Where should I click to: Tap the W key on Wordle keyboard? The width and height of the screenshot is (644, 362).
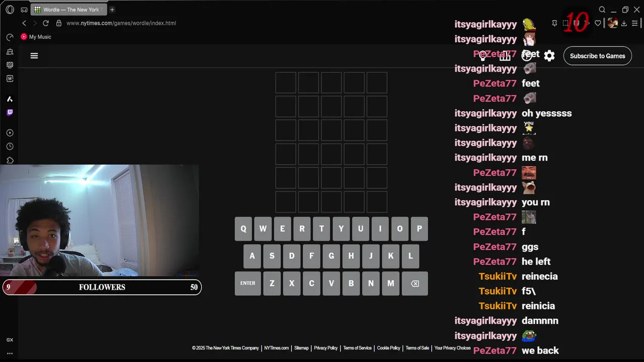click(x=263, y=229)
